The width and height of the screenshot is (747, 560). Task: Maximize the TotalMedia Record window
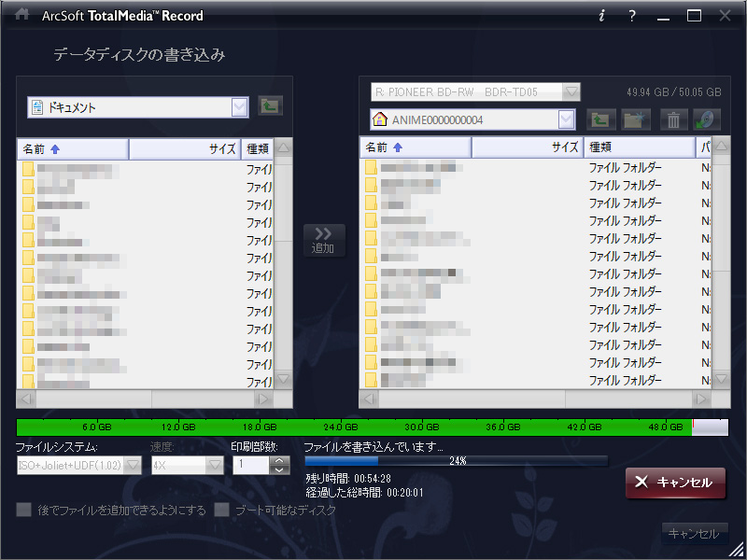694,16
